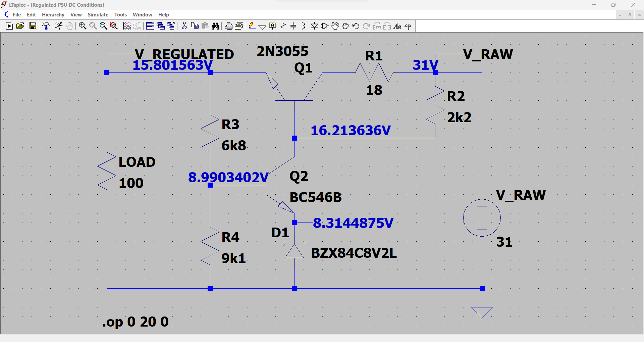
Task: Click the 8.3144875V voltage readout
Action: click(x=353, y=223)
